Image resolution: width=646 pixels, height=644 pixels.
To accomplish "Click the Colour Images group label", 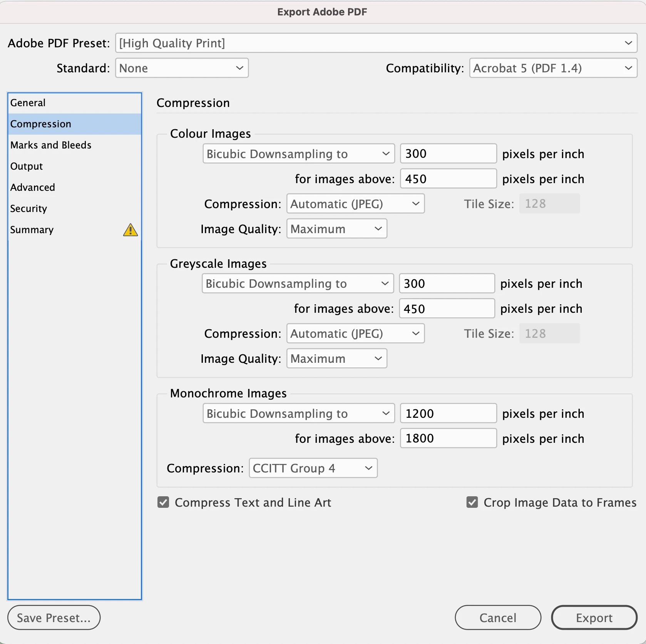I will pyautogui.click(x=211, y=133).
